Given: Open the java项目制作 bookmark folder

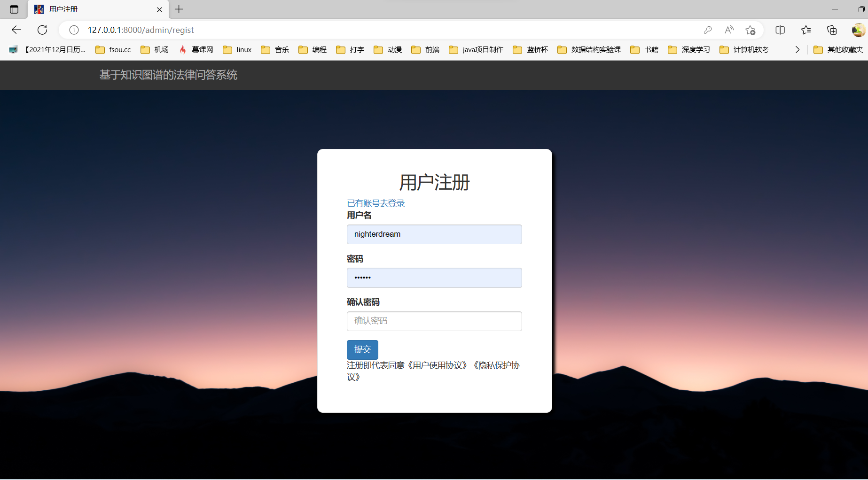Looking at the screenshot, I should [476, 50].
